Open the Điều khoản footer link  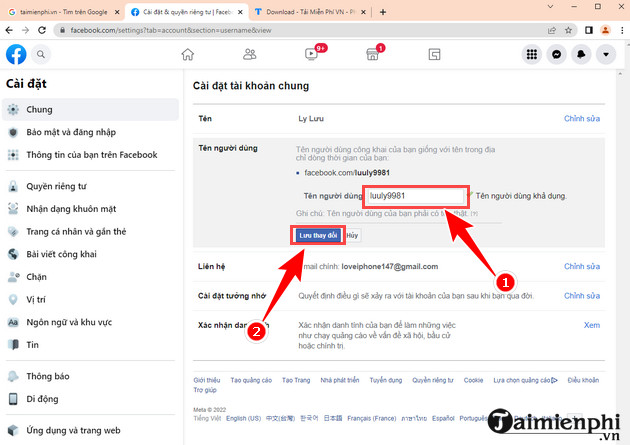[x=583, y=380]
